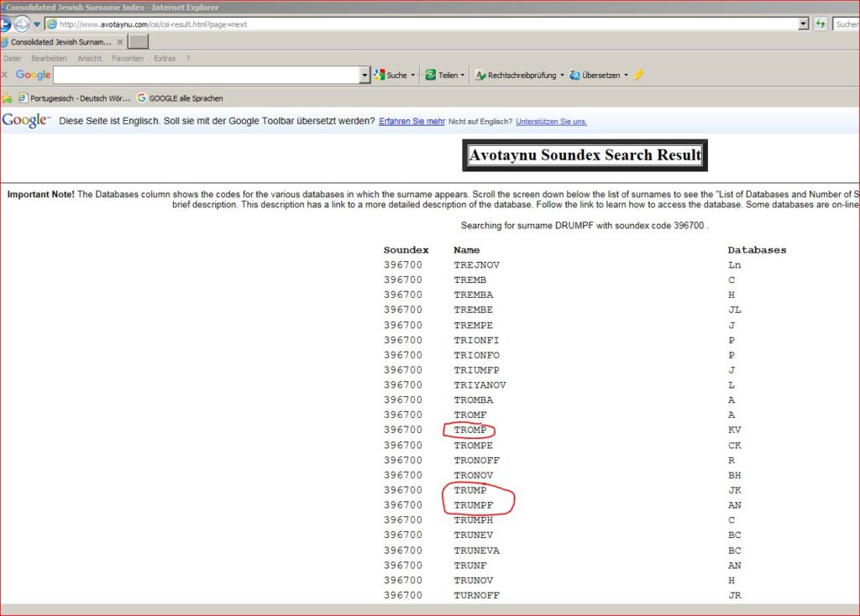Click the 'Unterstützen Sie uns' link
This screenshot has width=860, height=616.
[x=551, y=122]
